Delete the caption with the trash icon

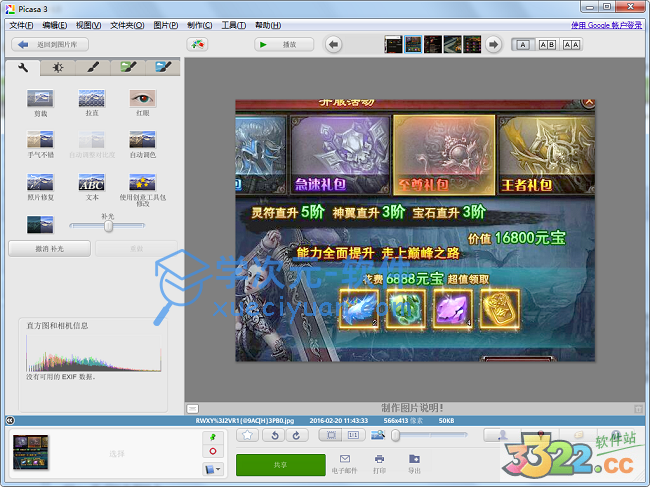coord(638,409)
